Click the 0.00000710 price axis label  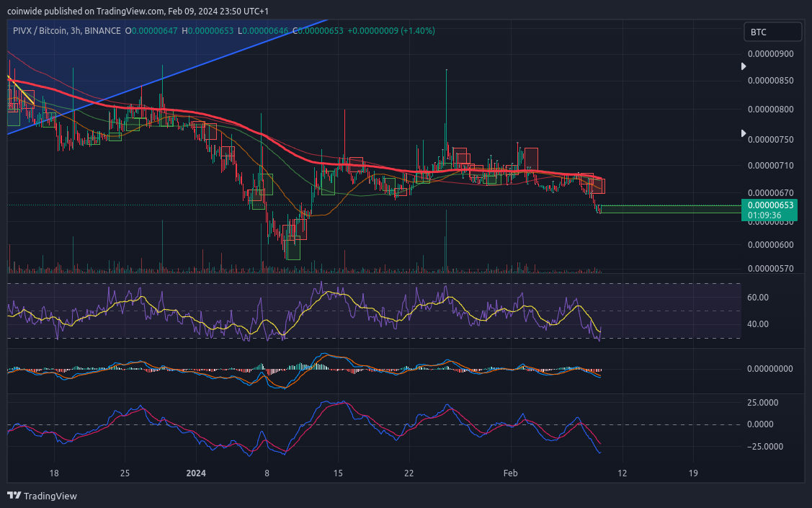tap(771, 166)
